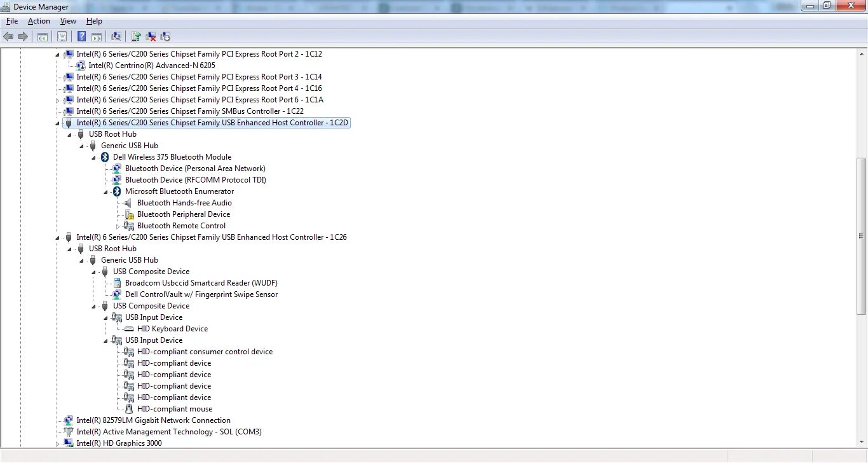
Task: Open Properties via the toolbar icon
Action: pos(62,36)
